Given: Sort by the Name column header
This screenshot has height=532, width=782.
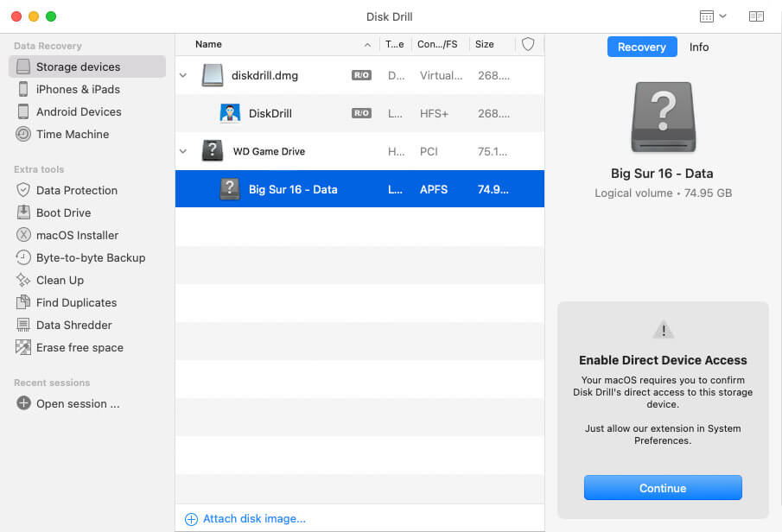Looking at the screenshot, I should click(208, 44).
